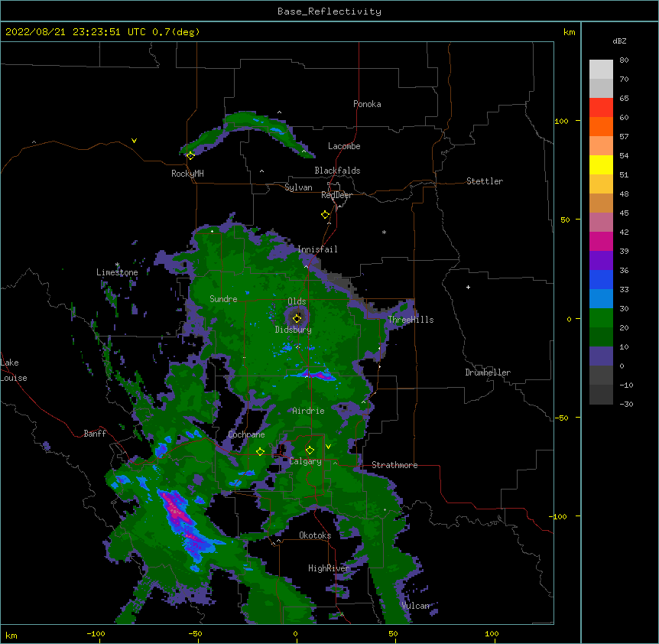Pick the slate purple 0-10 dBZ swatch
This screenshot has height=644, width=659.
click(x=601, y=356)
